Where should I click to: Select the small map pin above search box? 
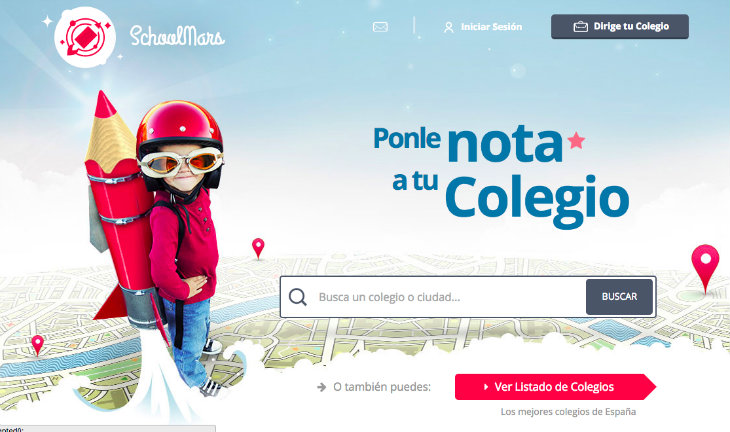(x=258, y=248)
